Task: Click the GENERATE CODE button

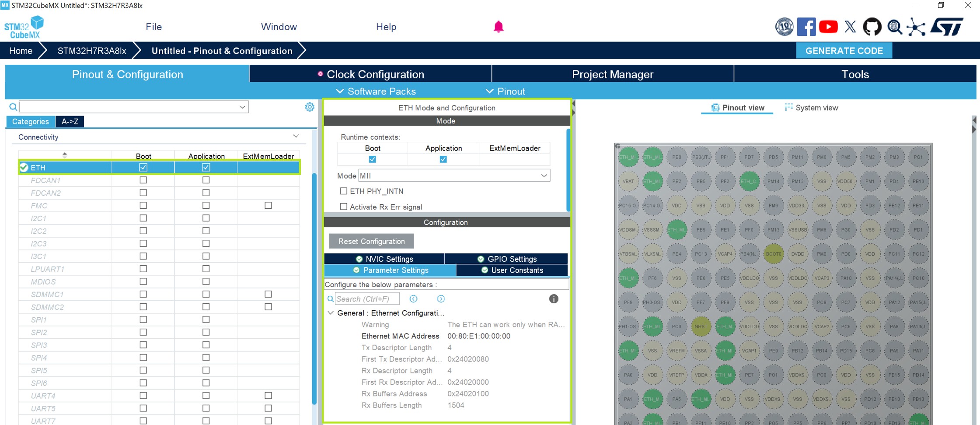Action: point(844,51)
